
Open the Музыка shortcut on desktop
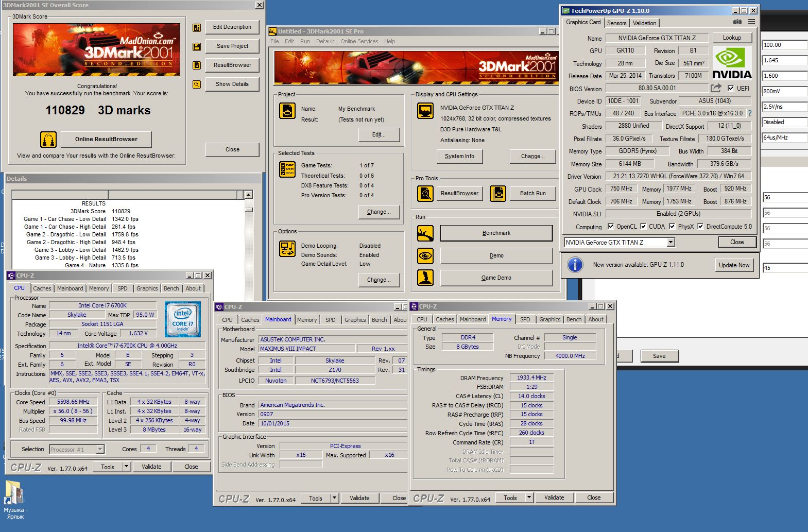pos(15,500)
